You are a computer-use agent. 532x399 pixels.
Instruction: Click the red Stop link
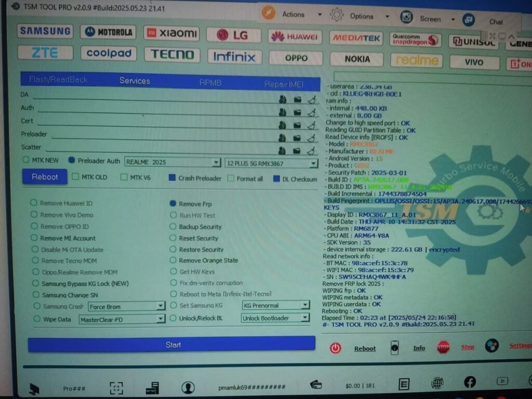468,347
